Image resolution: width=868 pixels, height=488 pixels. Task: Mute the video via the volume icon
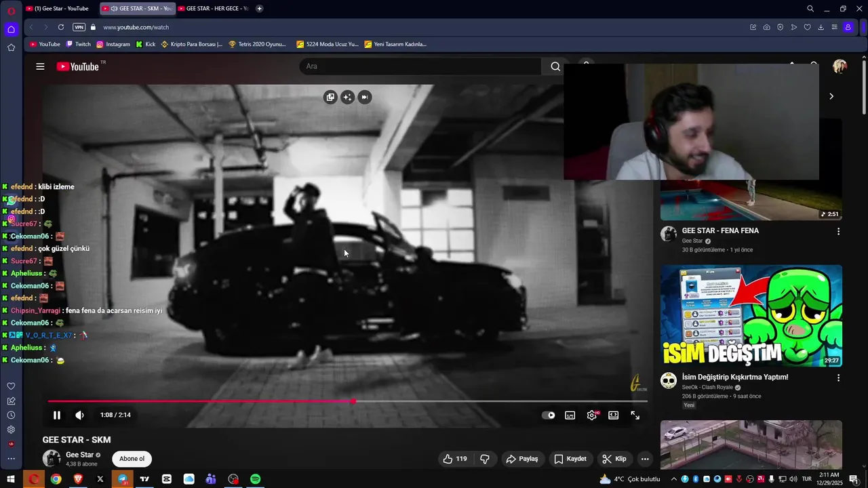tap(79, 415)
